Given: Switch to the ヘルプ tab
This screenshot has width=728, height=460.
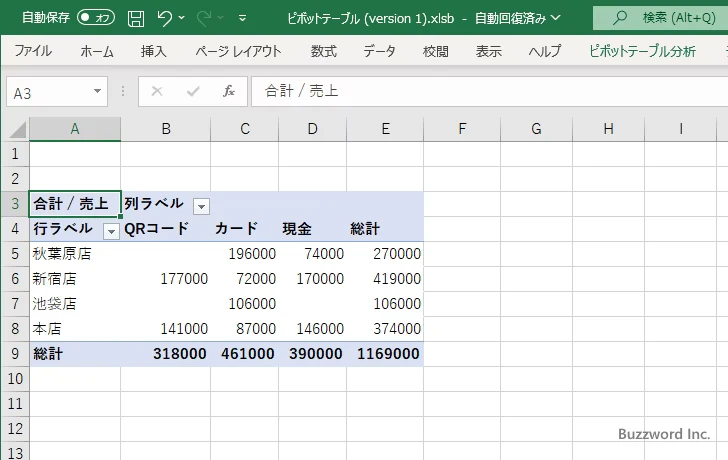Looking at the screenshot, I should [x=545, y=51].
